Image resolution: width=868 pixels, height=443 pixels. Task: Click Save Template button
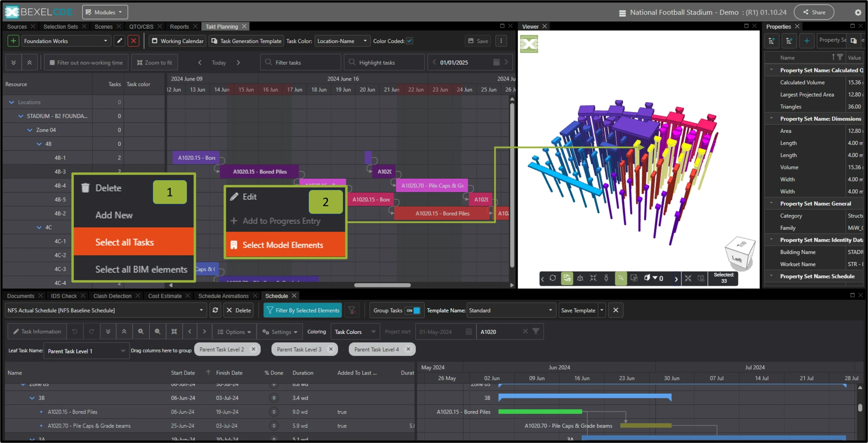coord(578,310)
